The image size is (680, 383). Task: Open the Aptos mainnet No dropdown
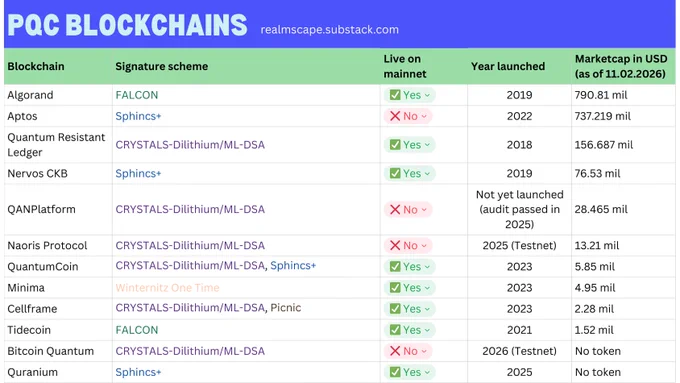point(408,116)
